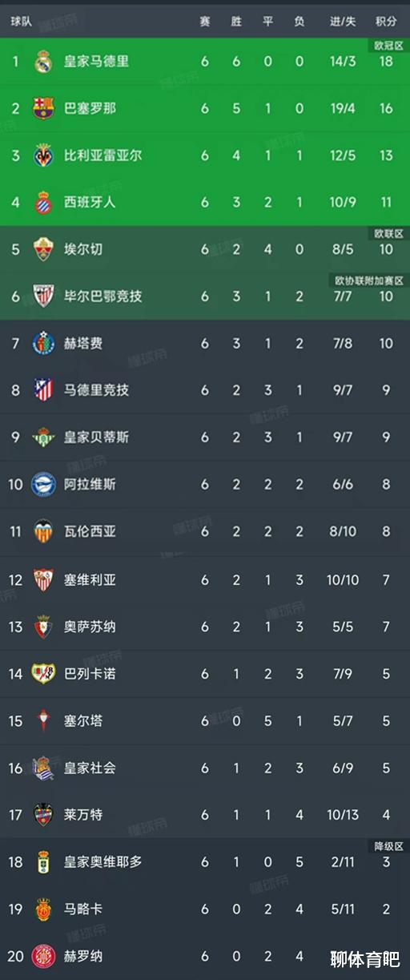Open the Atletico Madrid badge

43,390
